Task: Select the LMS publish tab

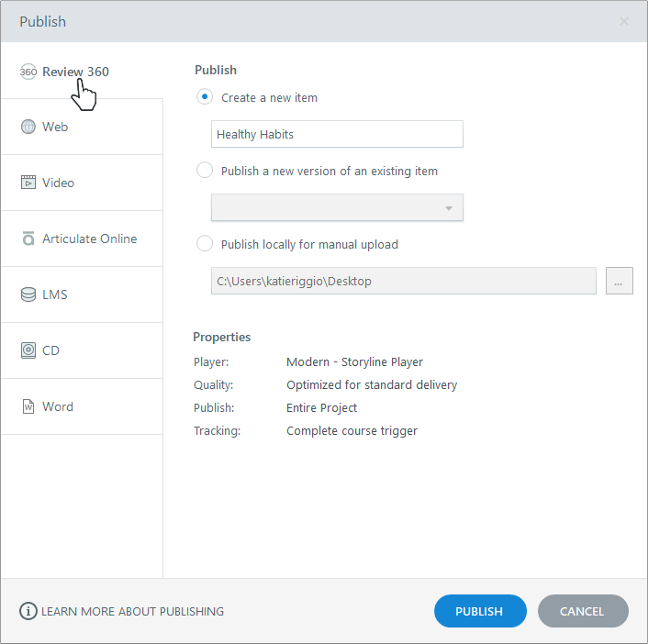Action: (x=82, y=294)
